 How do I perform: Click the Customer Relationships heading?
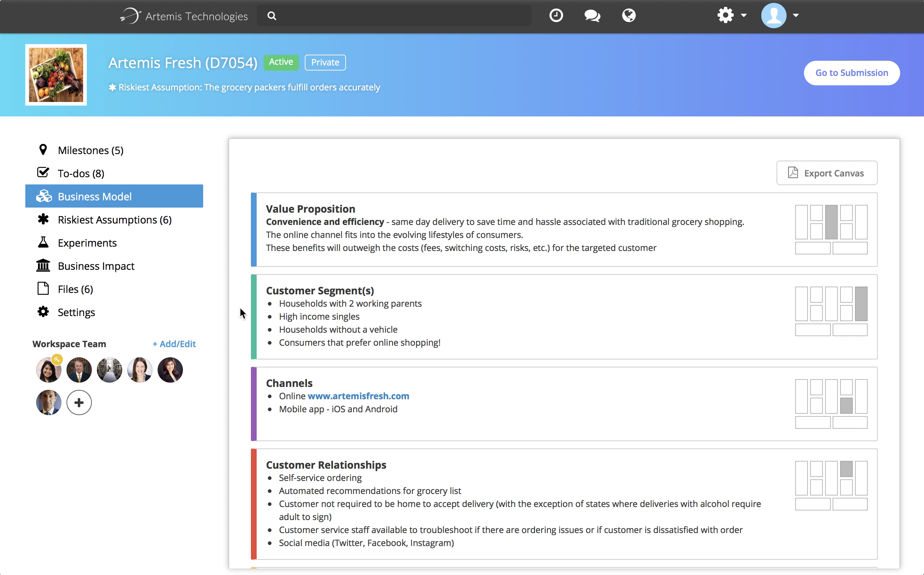pyautogui.click(x=326, y=465)
